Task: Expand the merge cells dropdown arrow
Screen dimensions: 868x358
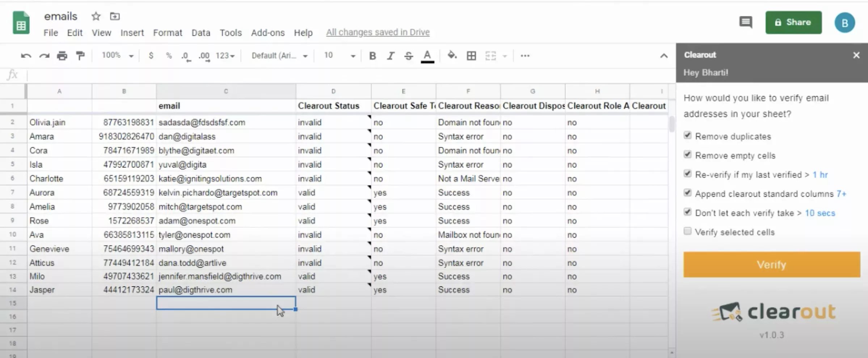Action: (x=505, y=56)
